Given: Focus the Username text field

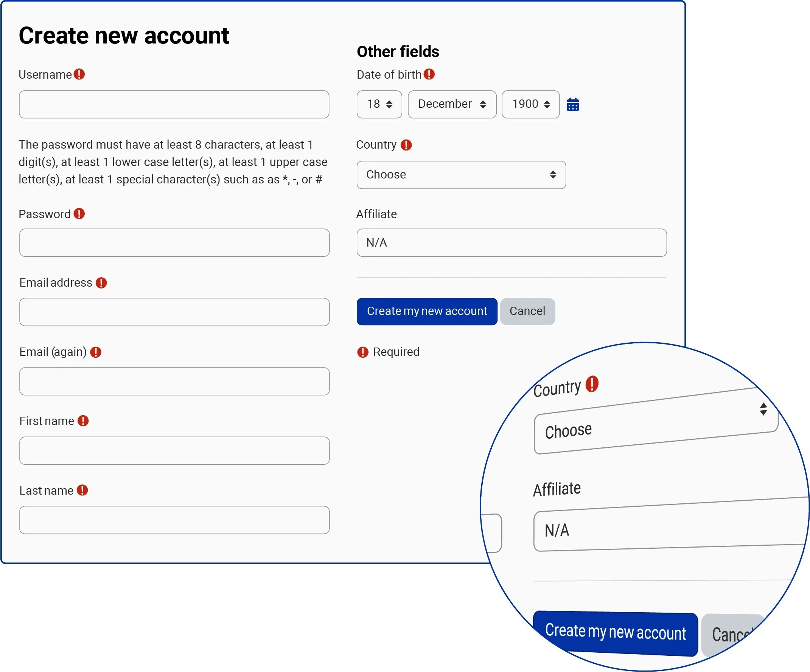Looking at the screenshot, I should pyautogui.click(x=174, y=104).
